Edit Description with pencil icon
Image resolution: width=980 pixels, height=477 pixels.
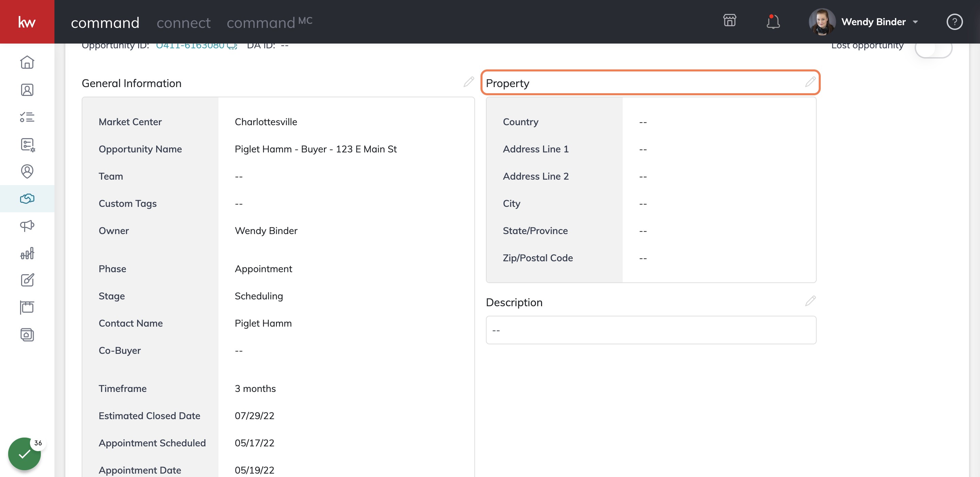click(810, 301)
